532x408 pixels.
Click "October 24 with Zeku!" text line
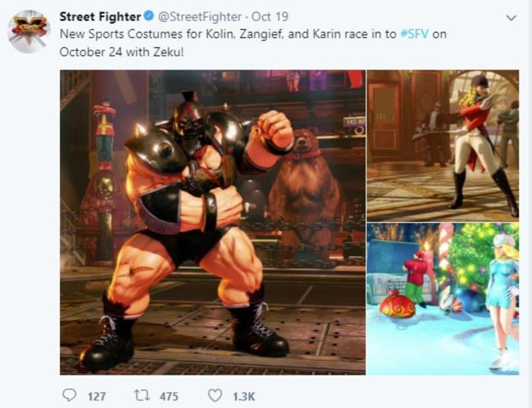pos(121,52)
